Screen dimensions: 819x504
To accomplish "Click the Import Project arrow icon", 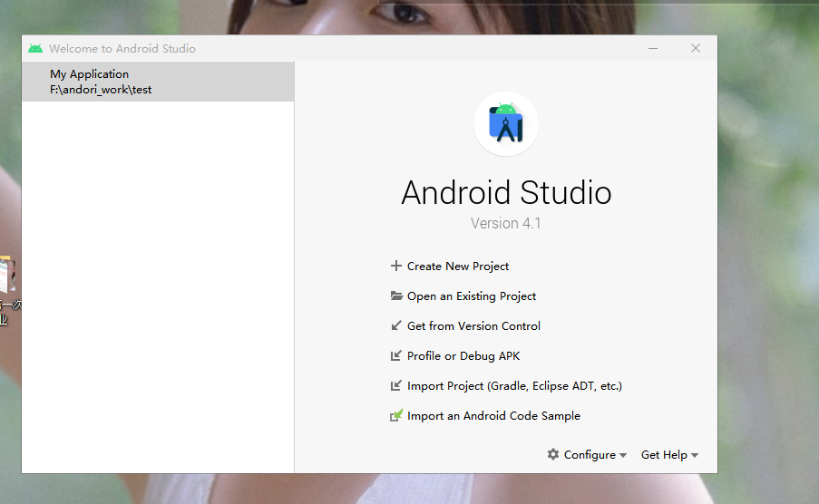I will (396, 385).
